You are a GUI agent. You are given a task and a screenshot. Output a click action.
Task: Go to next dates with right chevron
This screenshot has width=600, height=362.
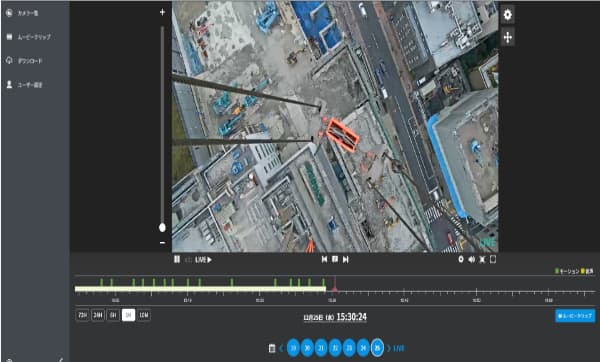click(389, 348)
